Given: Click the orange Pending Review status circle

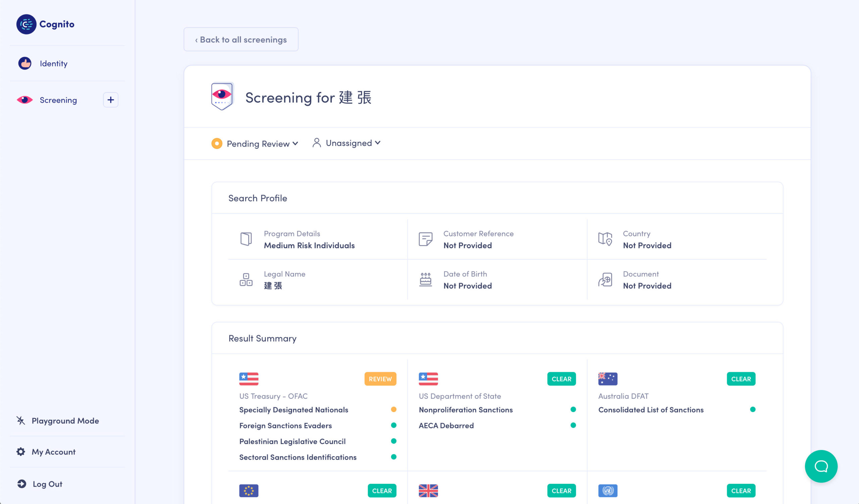Looking at the screenshot, I should (x=217, y=144).
